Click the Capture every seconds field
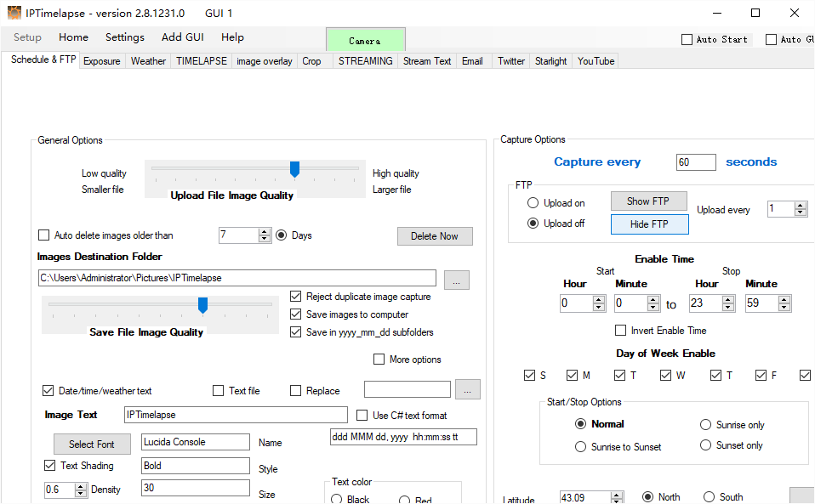 [x=696, y=162]
